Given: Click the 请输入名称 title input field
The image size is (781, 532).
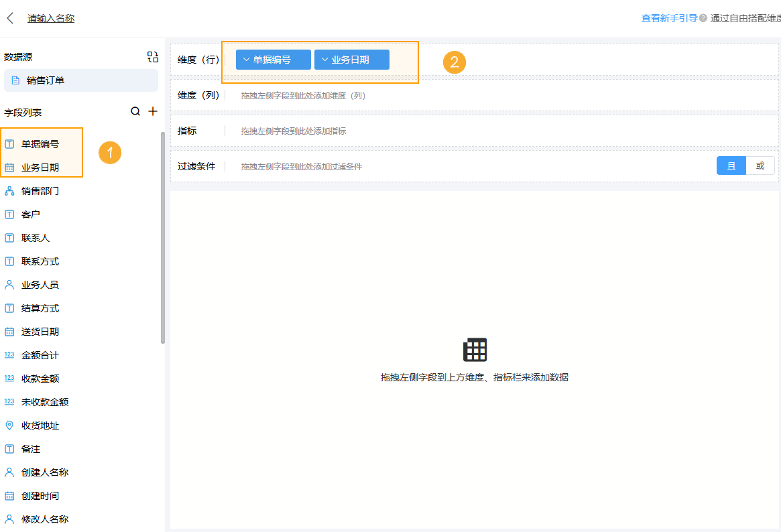Looking at the screenshot, I should tap(50, 18).
